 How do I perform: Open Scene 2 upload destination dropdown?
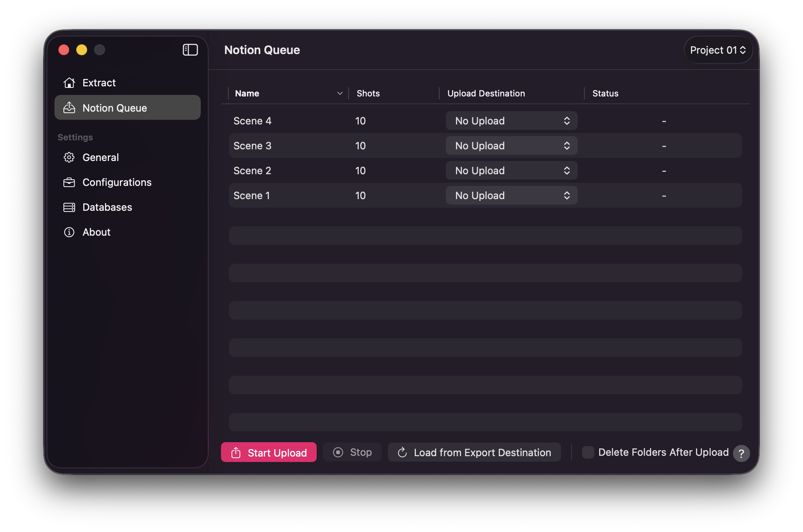pos(512,171)
